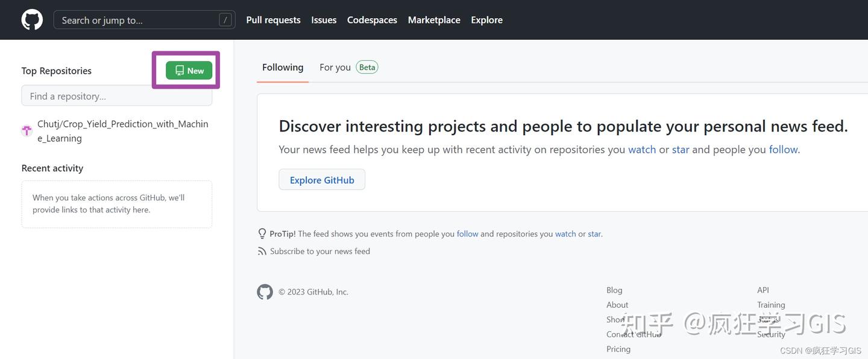This screenshot has height=359, width=868.
Task: Switch to the Following feed tab
Action: 283,68
